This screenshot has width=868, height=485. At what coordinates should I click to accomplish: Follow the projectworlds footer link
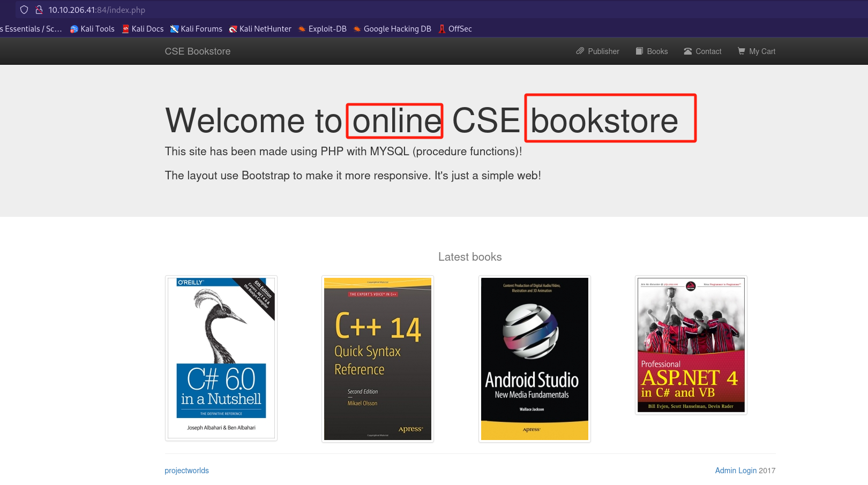(x=186, y=471)
